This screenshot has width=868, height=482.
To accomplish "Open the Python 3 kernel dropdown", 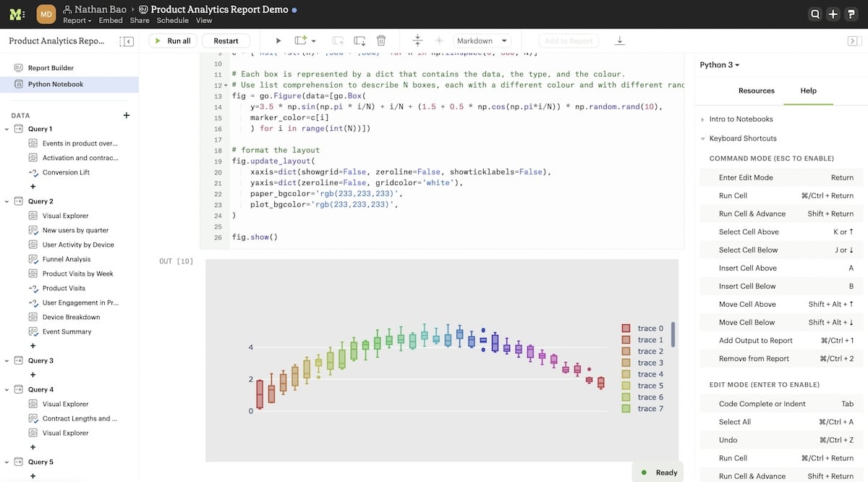I will [718, 64].
